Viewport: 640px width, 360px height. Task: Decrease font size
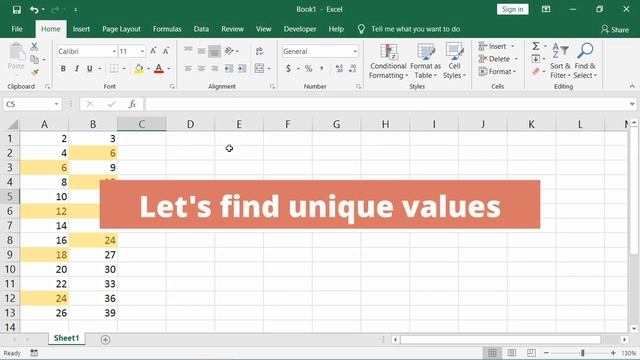(x=166, y=51)
